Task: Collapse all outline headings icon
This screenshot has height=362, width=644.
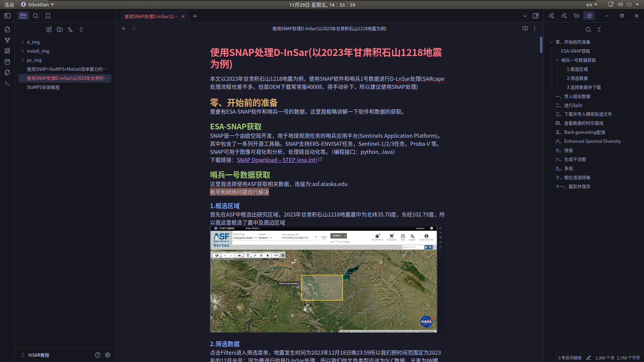Action: coord(599,29)
